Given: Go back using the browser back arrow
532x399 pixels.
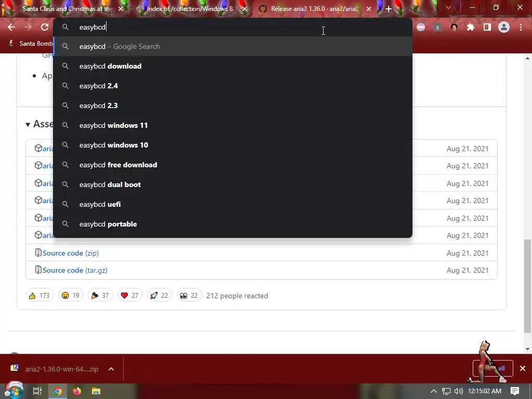Looking at the screenshot, I should coord(11,27).
